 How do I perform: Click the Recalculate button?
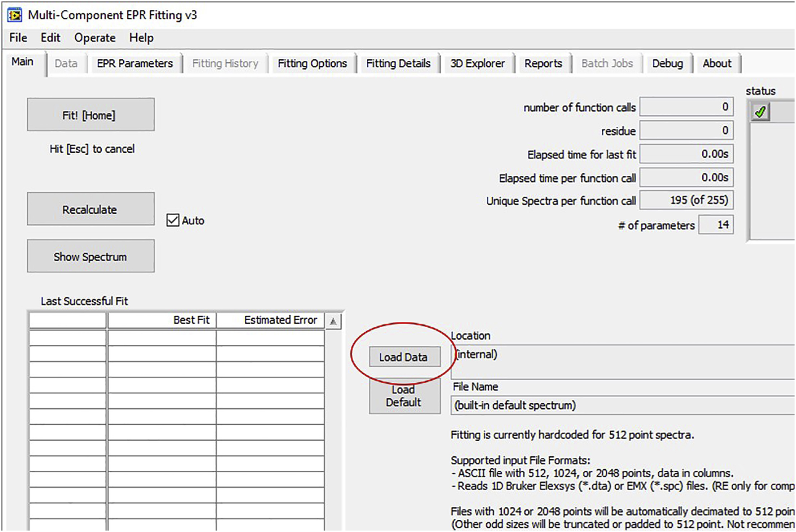pos(90,209)
